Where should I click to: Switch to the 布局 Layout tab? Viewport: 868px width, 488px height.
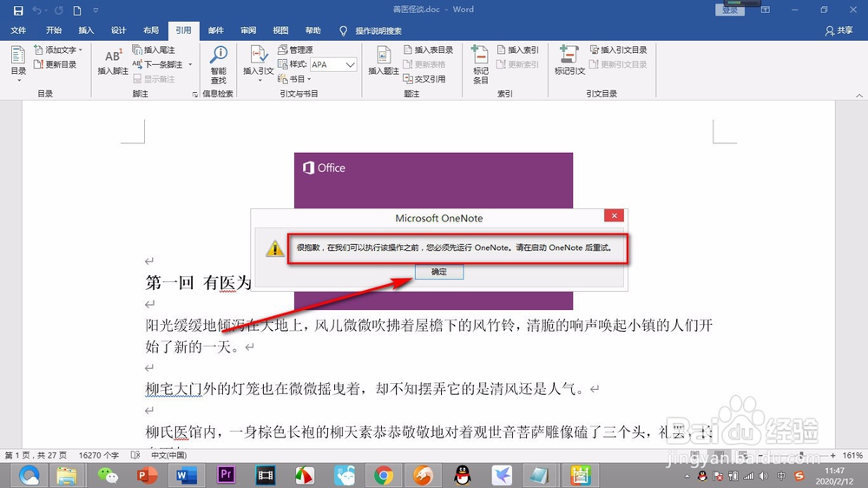point(150,30)
